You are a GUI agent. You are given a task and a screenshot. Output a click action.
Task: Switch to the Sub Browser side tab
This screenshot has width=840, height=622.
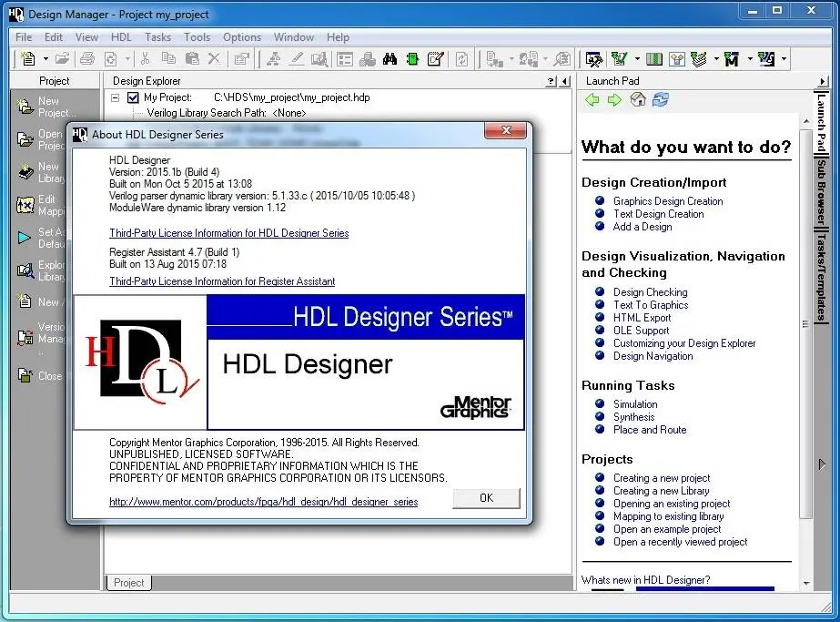pyautogui.click(x=821, y=192)
